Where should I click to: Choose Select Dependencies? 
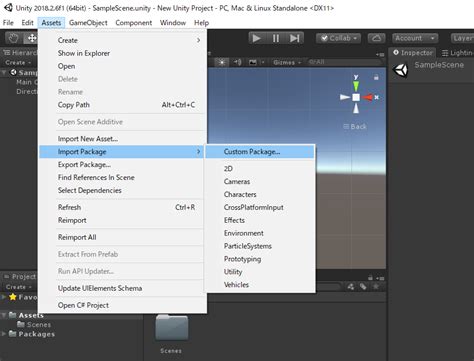[x=122, y=190]
